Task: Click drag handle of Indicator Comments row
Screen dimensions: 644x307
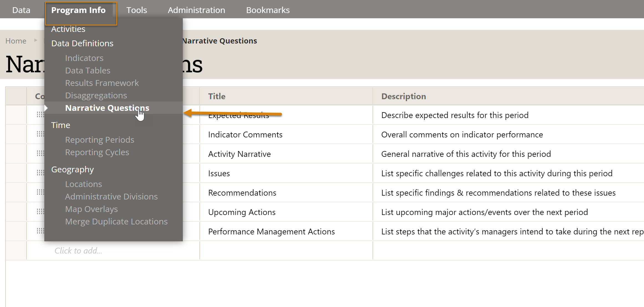Action: point(40,134)
